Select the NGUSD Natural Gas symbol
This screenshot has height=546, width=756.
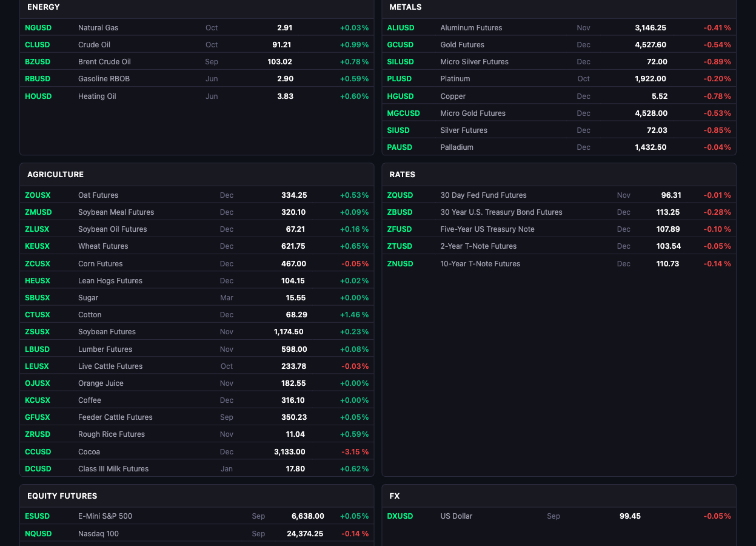coord(38,27)
